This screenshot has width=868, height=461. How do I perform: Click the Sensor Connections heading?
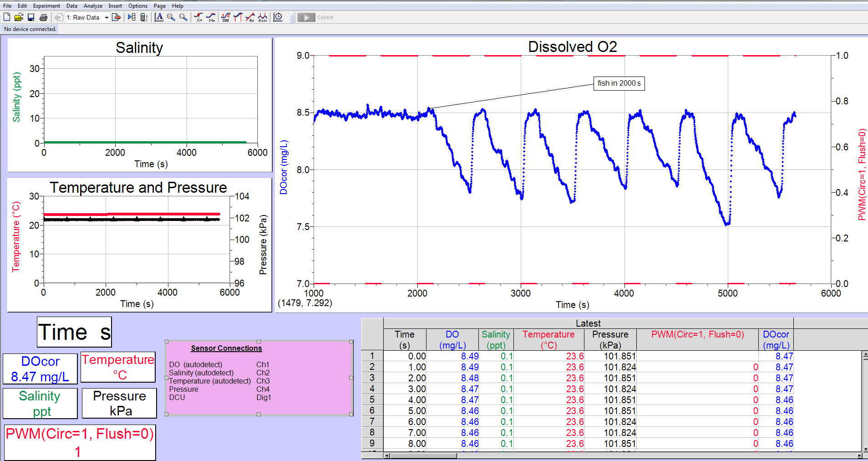226,348
